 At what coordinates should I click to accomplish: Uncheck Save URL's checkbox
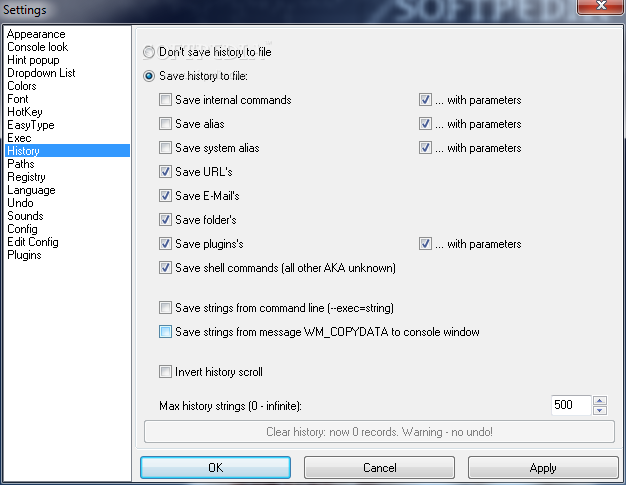(x=165, y=172)
